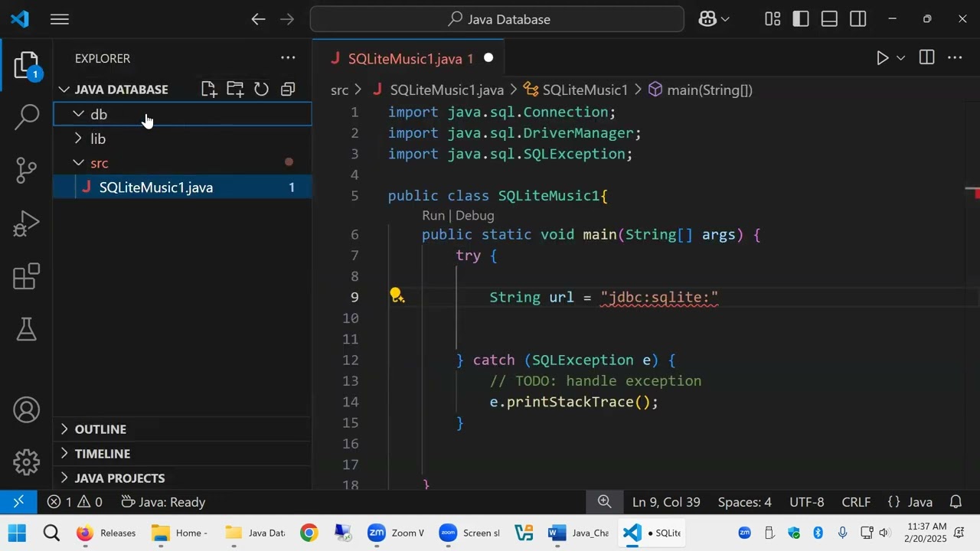Click Ln 9, Col 39 status item
The height and width of the screenshot is (551, 980).
point(666,502)
